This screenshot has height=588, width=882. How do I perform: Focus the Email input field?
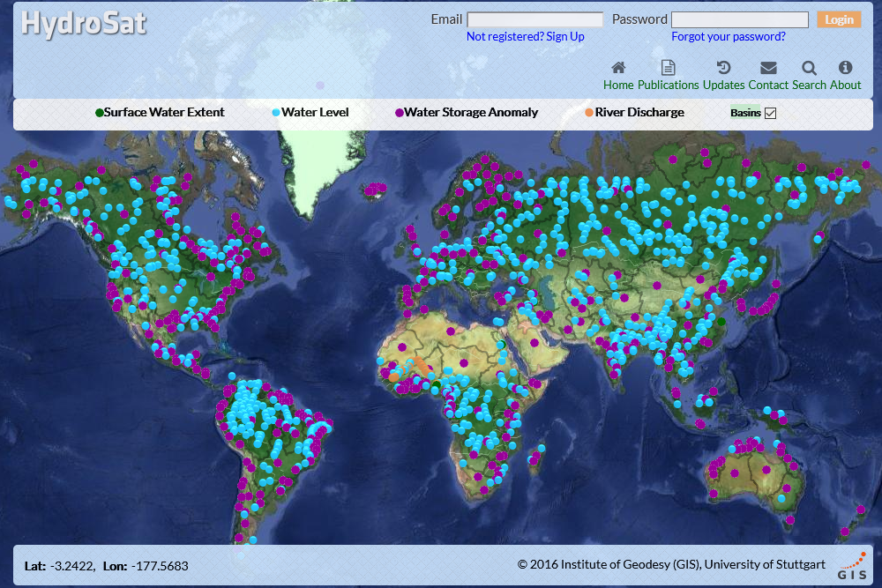pyautogui.click(x=535, y=19)
